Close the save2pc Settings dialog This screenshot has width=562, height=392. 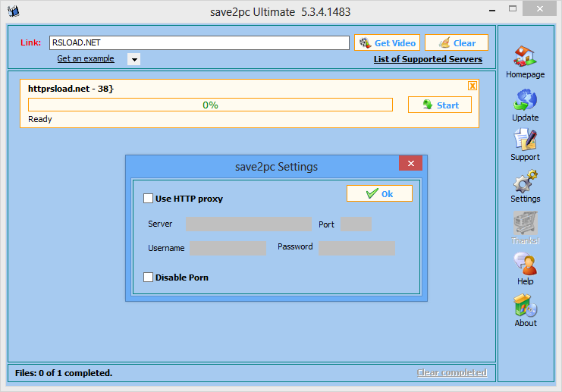(411, 163)
